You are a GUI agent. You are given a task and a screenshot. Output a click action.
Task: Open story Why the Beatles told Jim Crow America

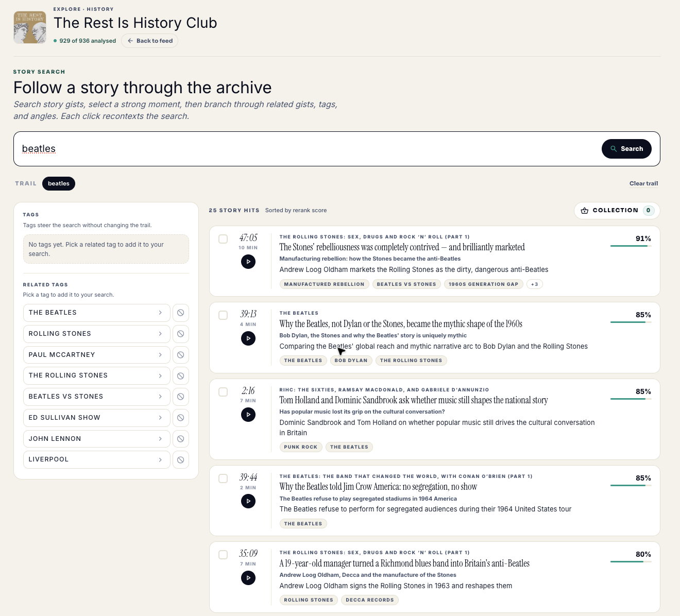(x=378, y=487)
